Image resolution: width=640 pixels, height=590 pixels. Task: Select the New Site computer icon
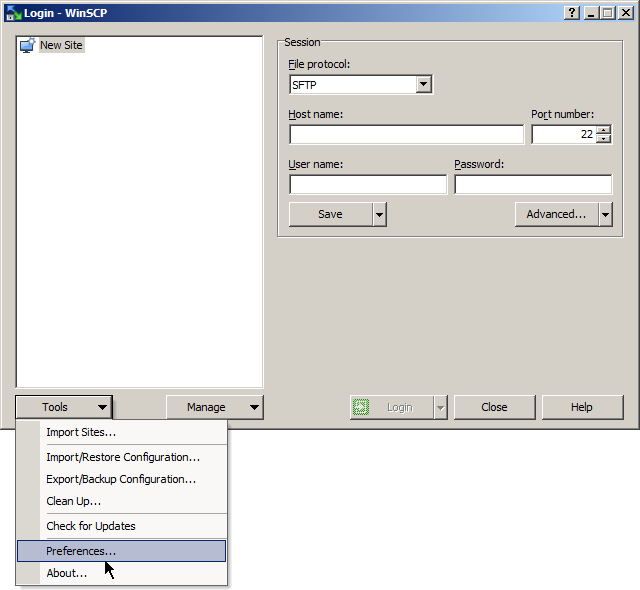coord(27,46)
